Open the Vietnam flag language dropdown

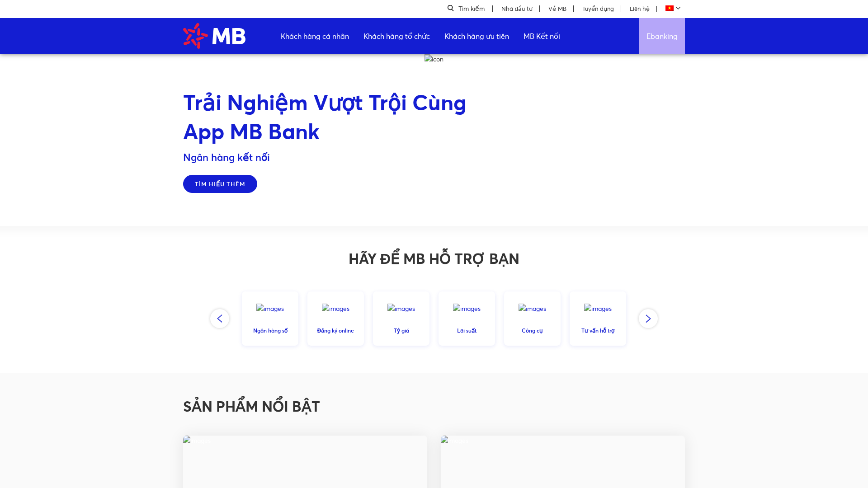click(x=673, y=8)
